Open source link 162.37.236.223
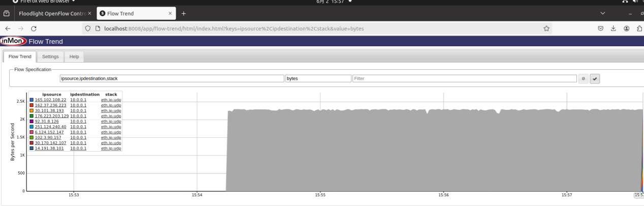 (50, 105)
